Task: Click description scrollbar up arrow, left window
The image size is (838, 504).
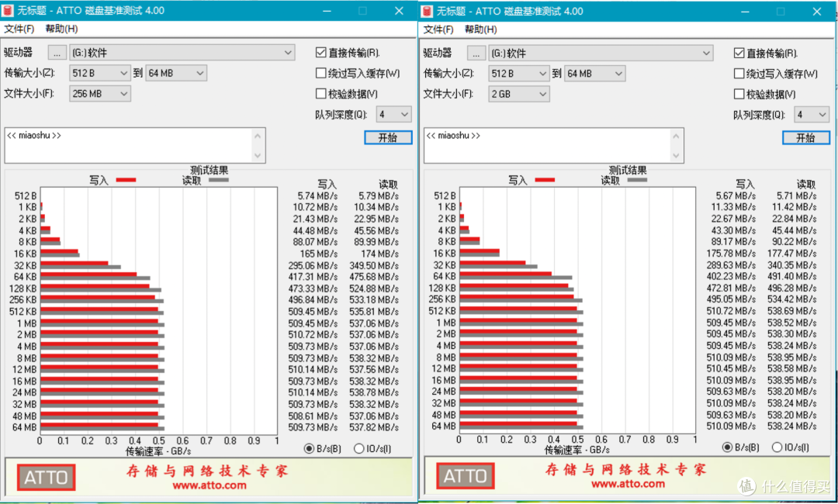Action: [258, 136]
